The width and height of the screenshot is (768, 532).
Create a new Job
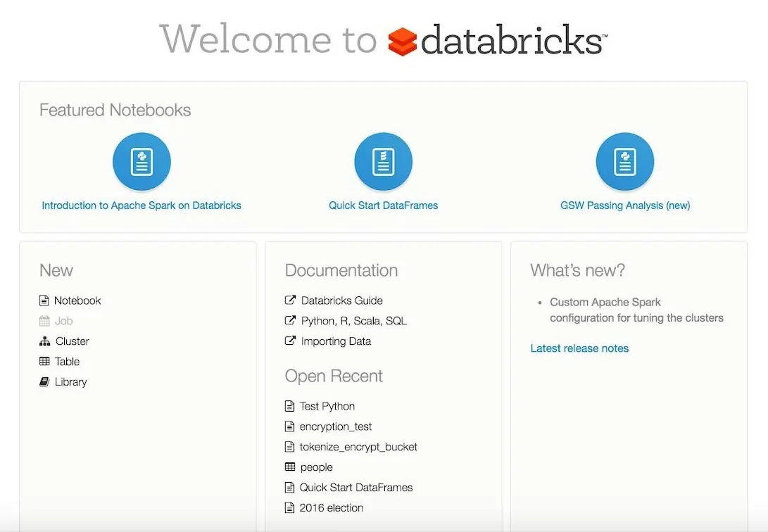(63, 321)
